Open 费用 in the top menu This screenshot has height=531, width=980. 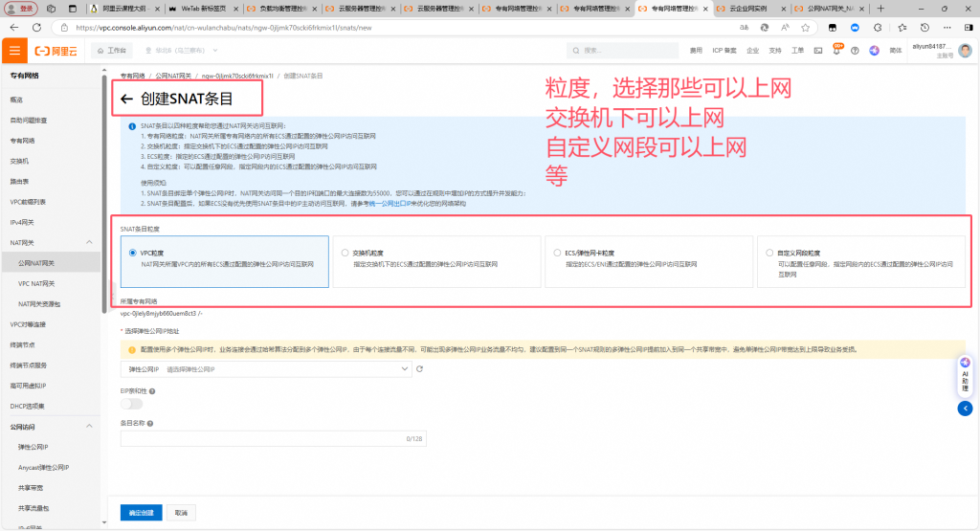[696, 50]
